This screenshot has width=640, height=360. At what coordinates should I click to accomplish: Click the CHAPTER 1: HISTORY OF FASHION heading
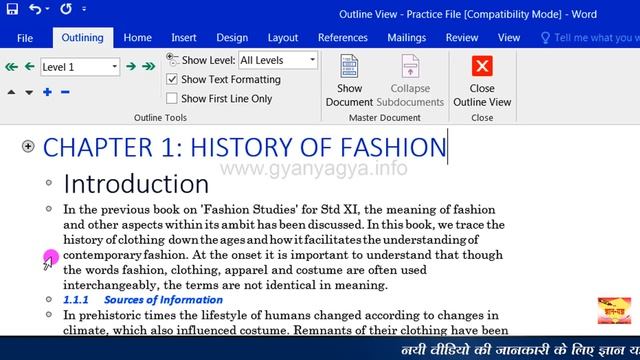click(x=244, y=147)
